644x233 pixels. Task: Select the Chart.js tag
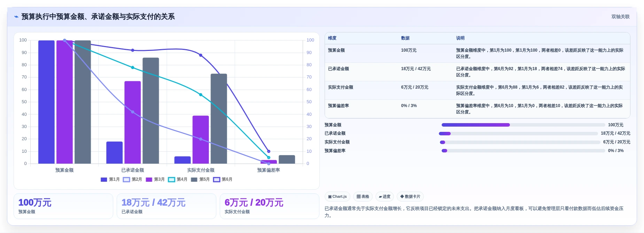(x=337, y=197)
